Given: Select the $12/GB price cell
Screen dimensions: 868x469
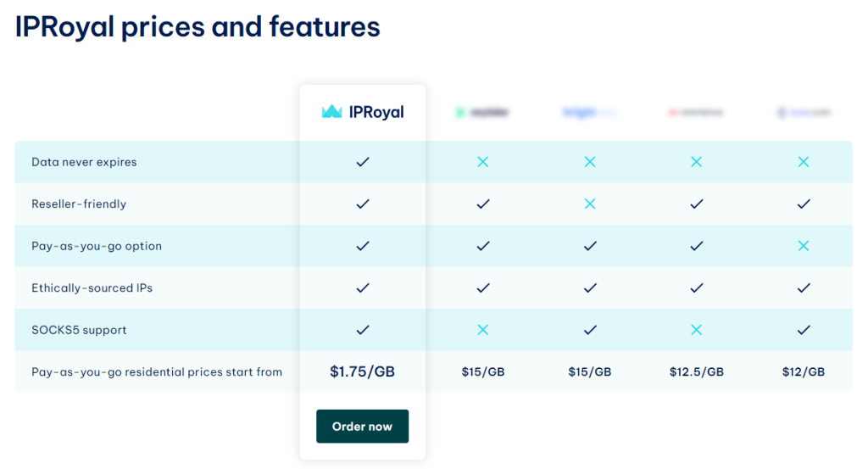Looking at the screenshot, I should pyautogui.click(x=804, y=371).
